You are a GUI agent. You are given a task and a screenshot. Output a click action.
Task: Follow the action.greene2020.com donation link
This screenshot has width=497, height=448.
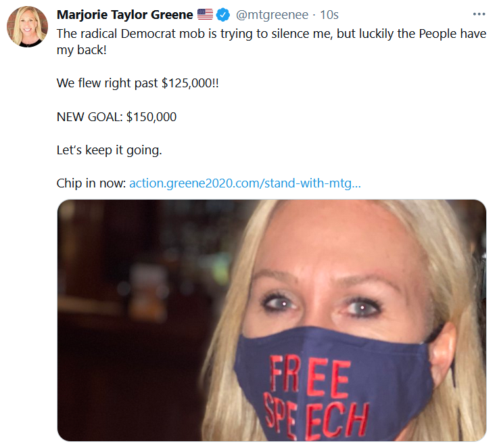245,183
